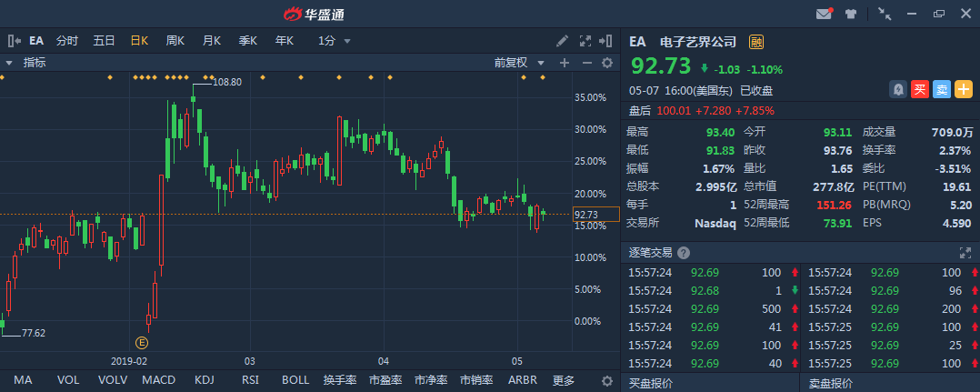Open the skin theme shirt icon
980x392 pixels.
(851, 14)
